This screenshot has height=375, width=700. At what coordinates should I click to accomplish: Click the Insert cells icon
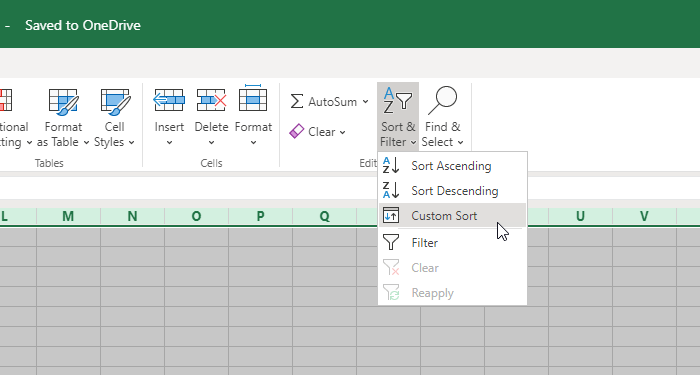[x=169, y=100]
